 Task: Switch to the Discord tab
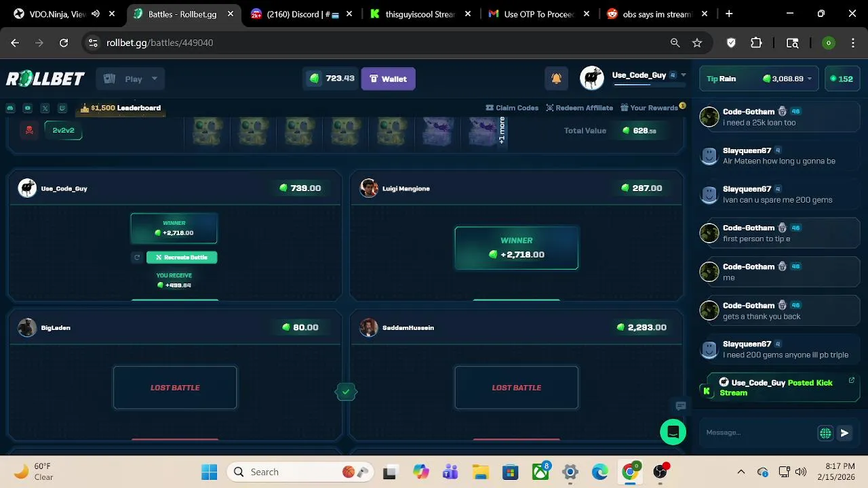[302, 14]
